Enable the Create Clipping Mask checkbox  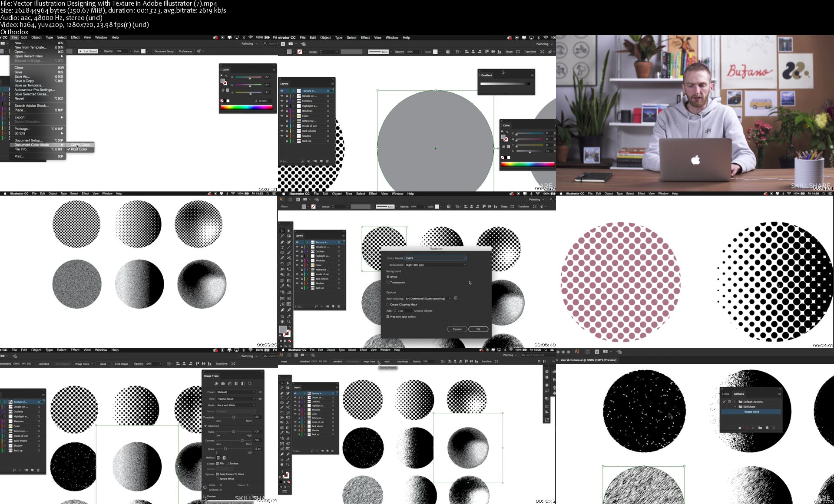click(x=388, y=304)
